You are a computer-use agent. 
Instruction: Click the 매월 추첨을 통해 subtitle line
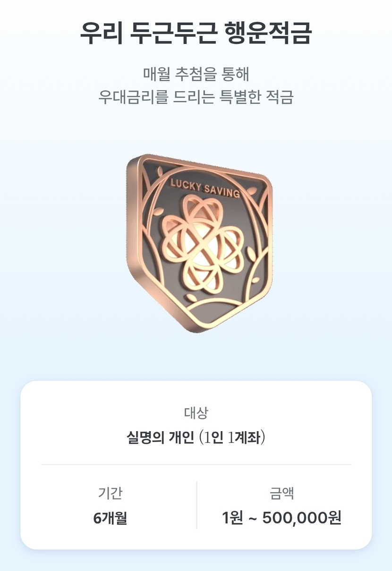tap(196, 74)
